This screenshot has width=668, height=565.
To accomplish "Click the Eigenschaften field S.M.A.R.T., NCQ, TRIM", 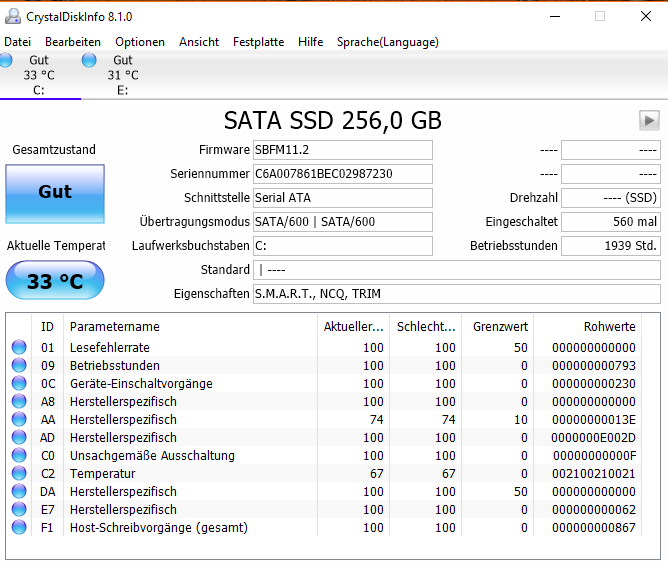I will tap(457, 294).
